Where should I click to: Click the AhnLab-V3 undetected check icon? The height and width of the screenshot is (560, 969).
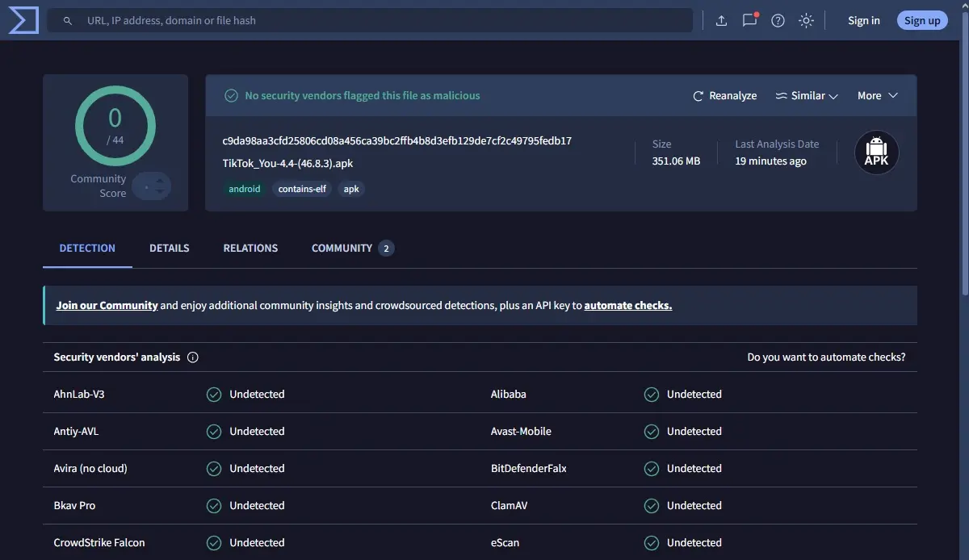coord(214,395)
